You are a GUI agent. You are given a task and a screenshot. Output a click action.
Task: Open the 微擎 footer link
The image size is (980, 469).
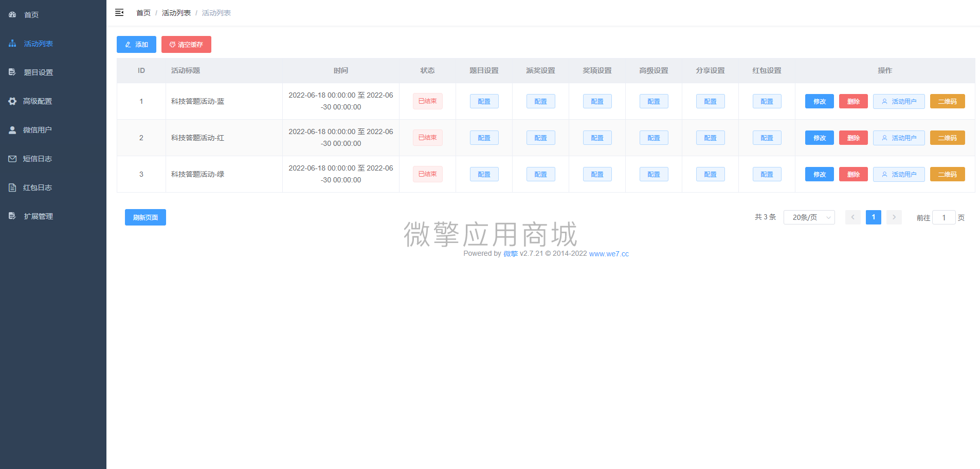(511, 254)
